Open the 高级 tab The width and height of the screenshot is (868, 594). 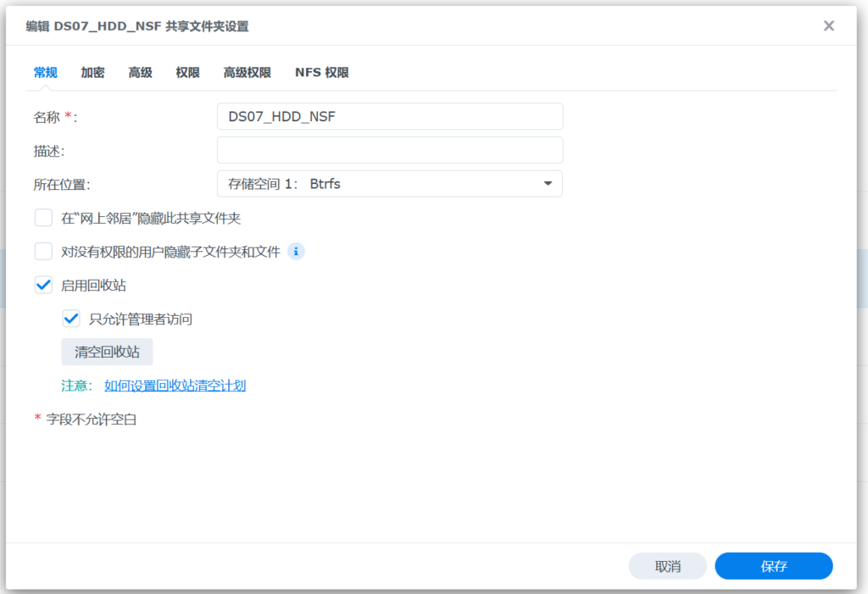point(140,73)
